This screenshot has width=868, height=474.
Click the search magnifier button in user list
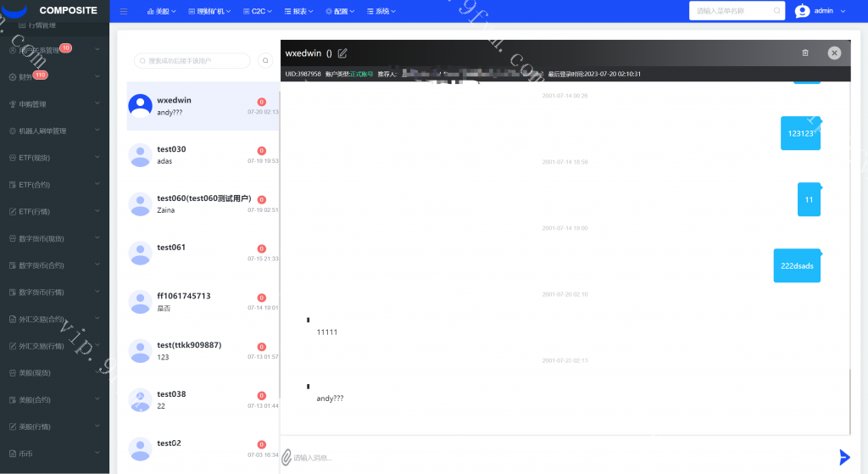pos(265,61)
